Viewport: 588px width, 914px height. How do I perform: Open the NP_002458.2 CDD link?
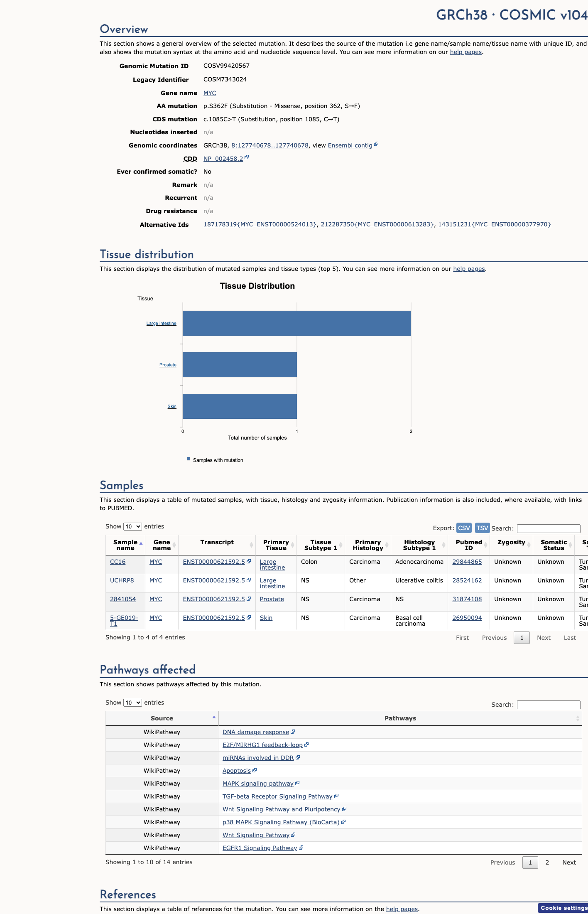coord(223,159)
